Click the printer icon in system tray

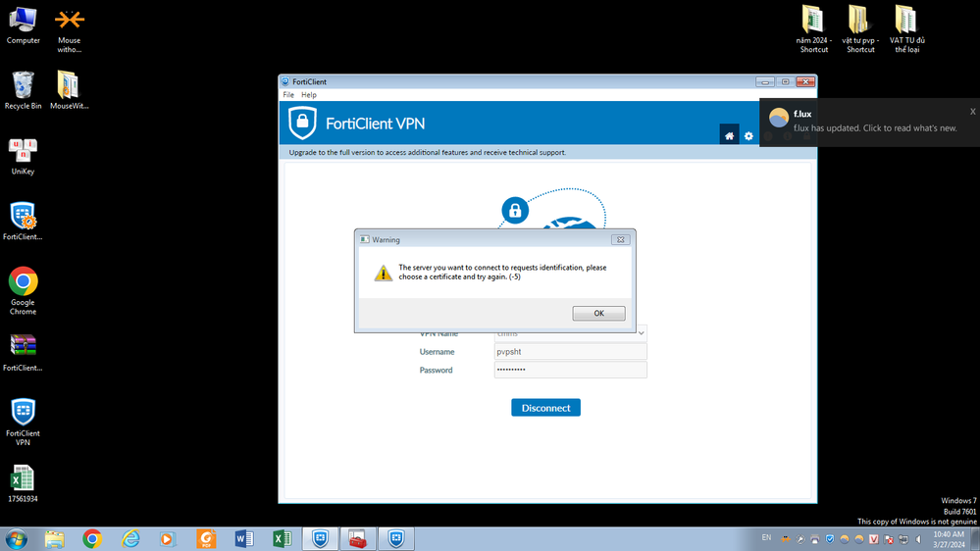click(x=814, y=539)
